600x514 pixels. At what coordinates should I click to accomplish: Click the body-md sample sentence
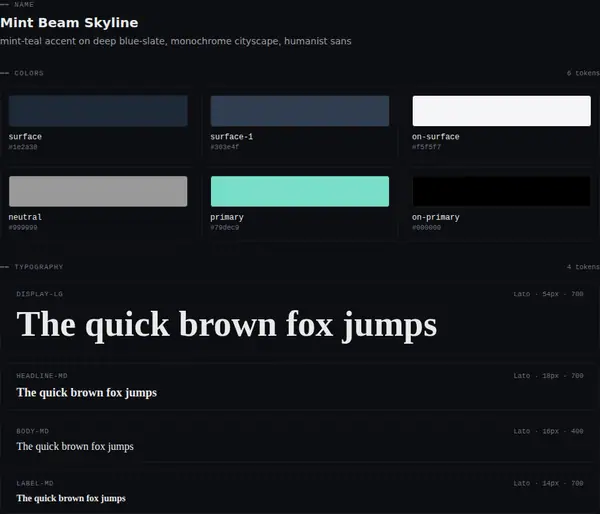click(x=75, y=447)
